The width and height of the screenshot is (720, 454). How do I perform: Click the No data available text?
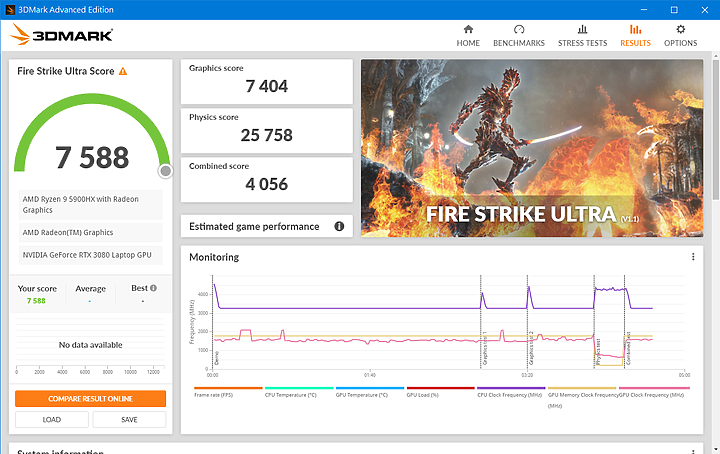pos(90,345)
